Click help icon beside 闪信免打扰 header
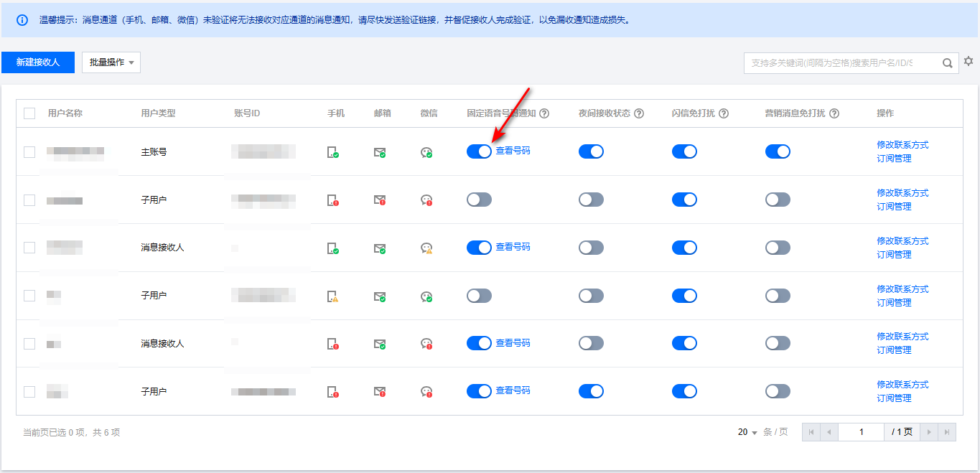 [724, 113]
